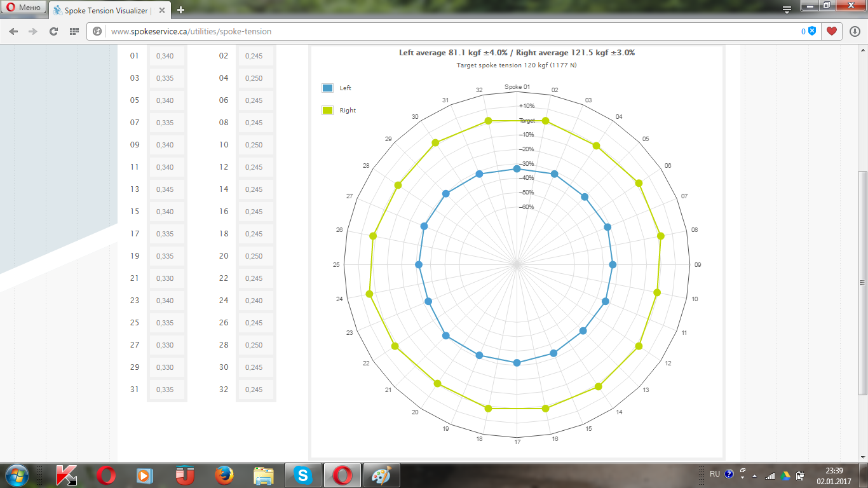Launch Firefox from the taskbar
Viewport: 868px width, 488px height.
pos(224,475)
